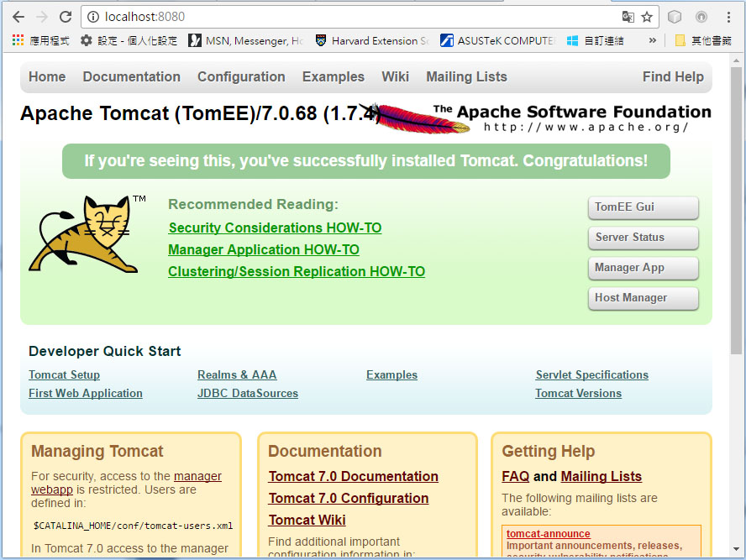
Task: Open the Tomcat Versions link
Action: 579,394
